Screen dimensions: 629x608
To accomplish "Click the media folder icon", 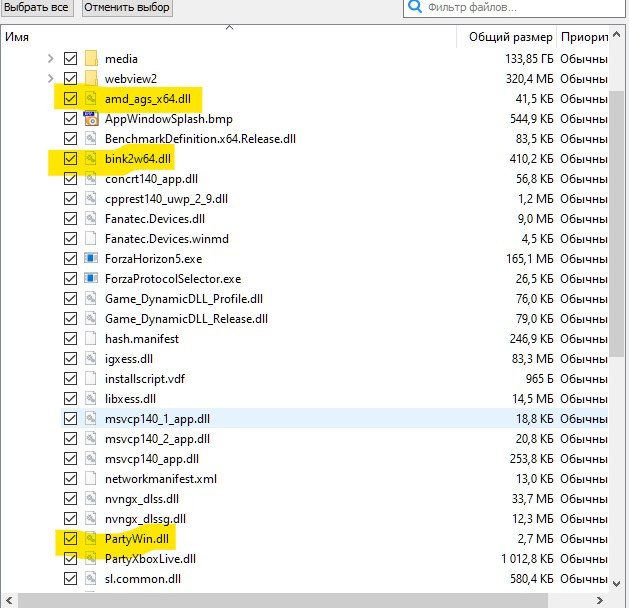I will tap(91, 59).
